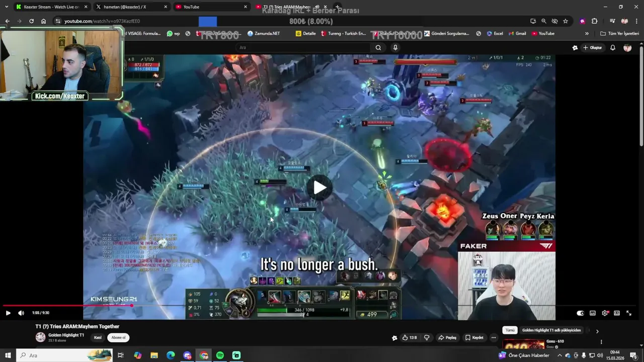Expand next filter chips with right arrow
Image resolution: width=644 pixels, height=362 pixels.
597,331
